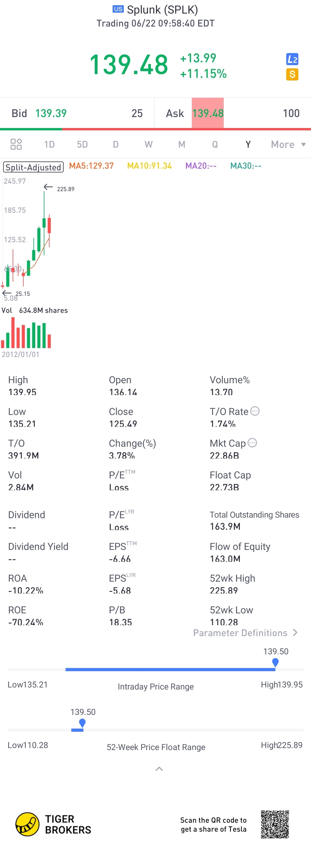Screen dimensions: 311x868
Task: Switch to the 1D chart tab
Action: coord(49,144)
